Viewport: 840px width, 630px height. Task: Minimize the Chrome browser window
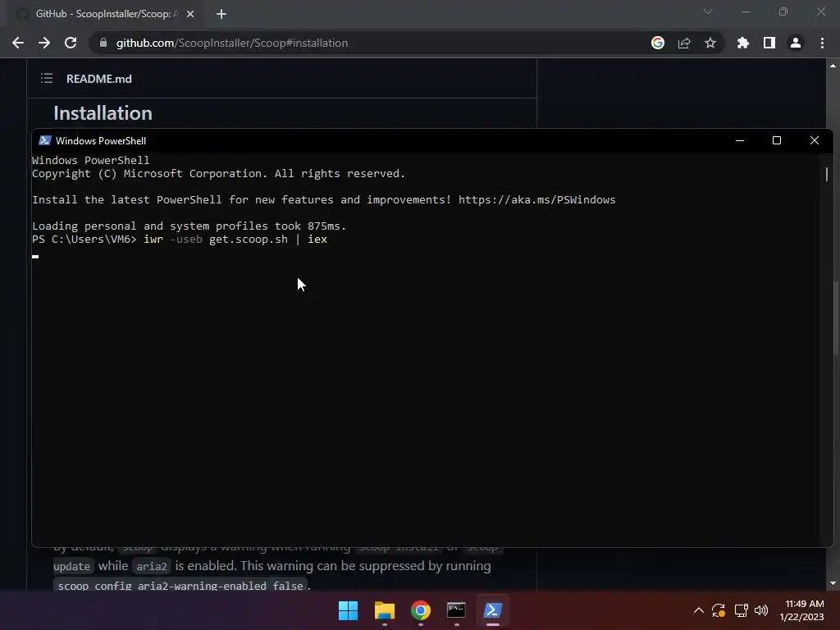click(x=745, y=11)
